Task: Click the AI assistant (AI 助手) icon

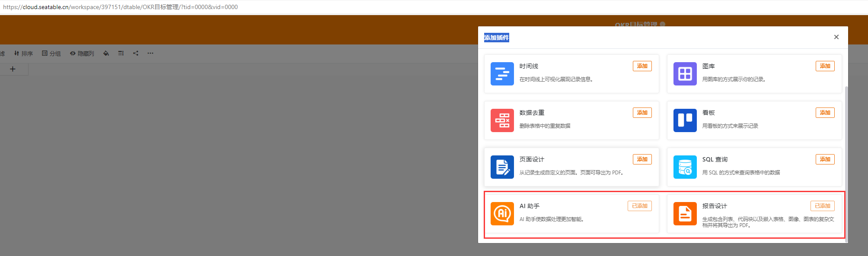Action: [x=502, y=214]
